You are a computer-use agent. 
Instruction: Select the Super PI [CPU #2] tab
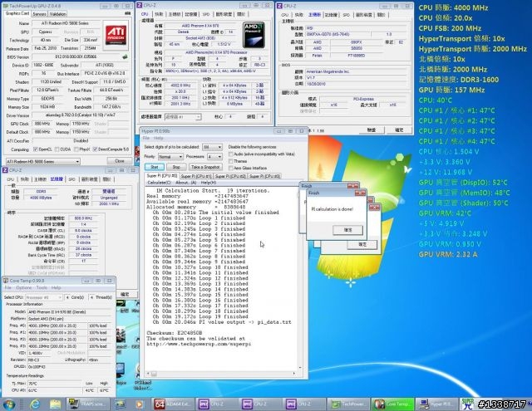[x=230, y=176]
